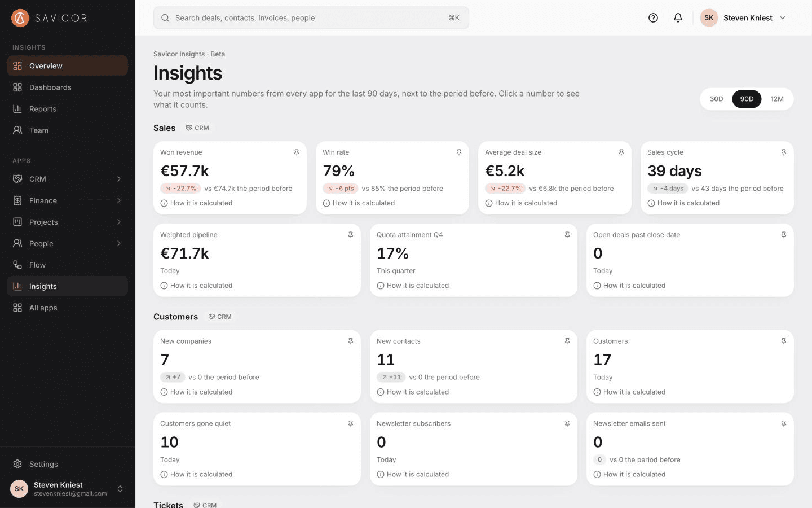This screenshot has width=812, height=508.
Task: Pin the Won revenue card
Action: (297, 152)
